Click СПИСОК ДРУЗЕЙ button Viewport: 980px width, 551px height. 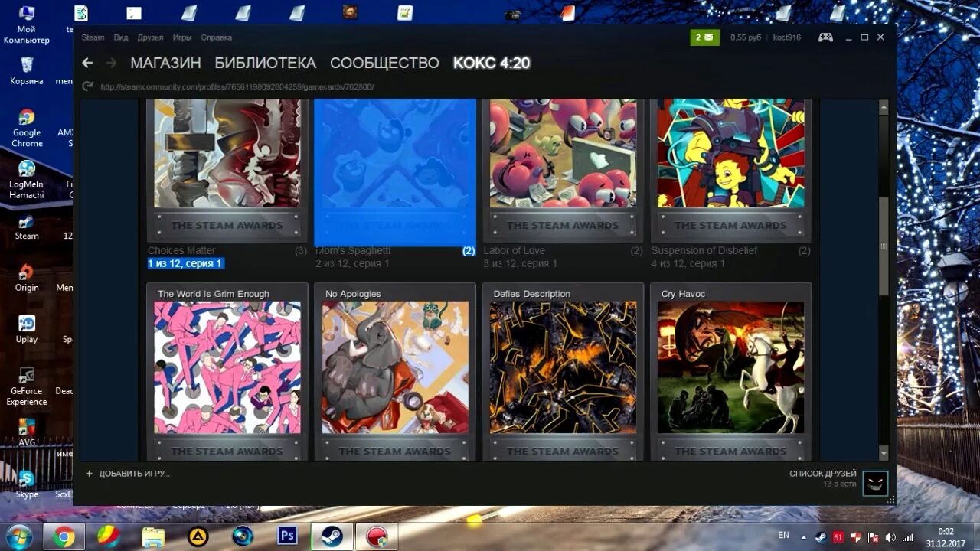pos(823,474)
